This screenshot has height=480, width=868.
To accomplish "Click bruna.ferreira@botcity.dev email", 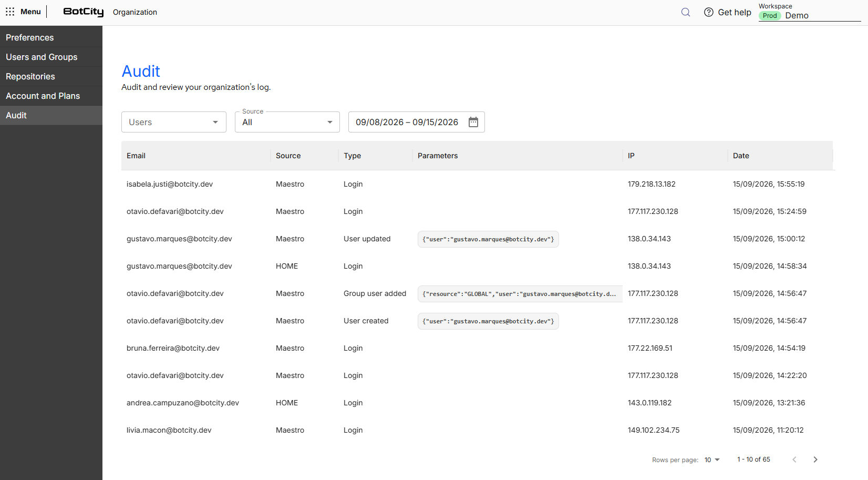I will click(173, 348).
